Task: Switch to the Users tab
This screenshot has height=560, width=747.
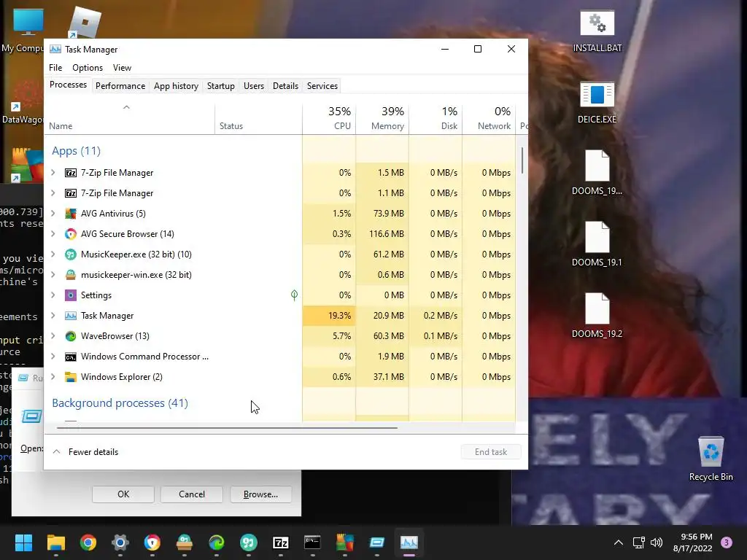Action: click(253, 86)
